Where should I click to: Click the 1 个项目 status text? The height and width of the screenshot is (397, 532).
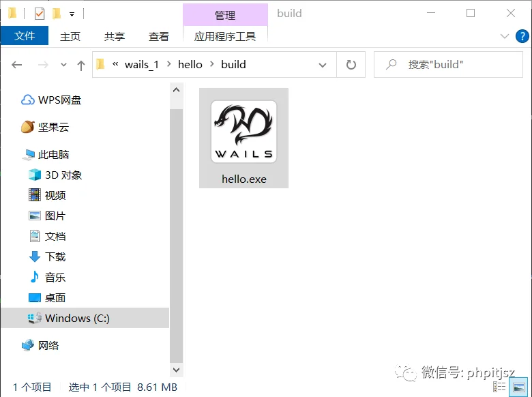tap(32, 387)
